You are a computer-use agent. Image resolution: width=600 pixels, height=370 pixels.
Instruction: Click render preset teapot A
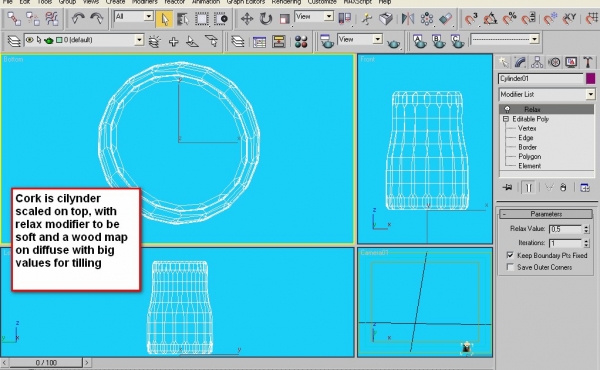coord(420,41)
